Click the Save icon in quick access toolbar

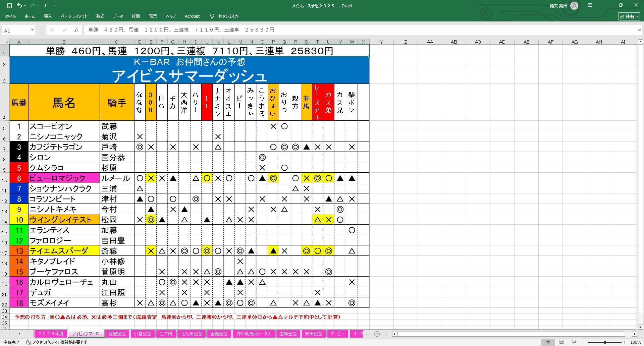point(9,6)
